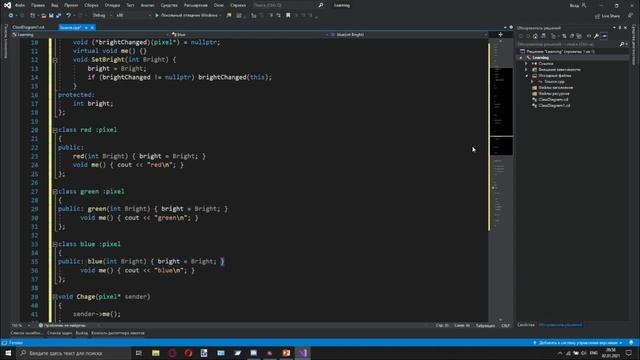Image resolution: width=640 pixels, height=360 pixels.
Task: Click the Properties wrench icon in Solution Explorer
Action: [x=596, y=36]
